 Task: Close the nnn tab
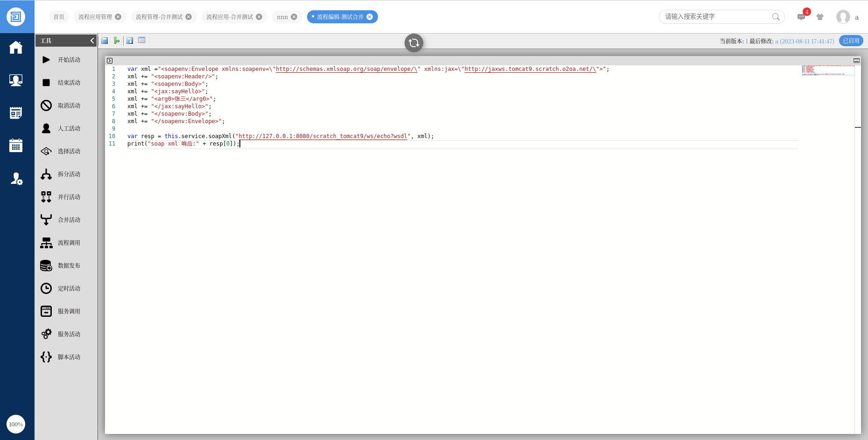[294, 17]
